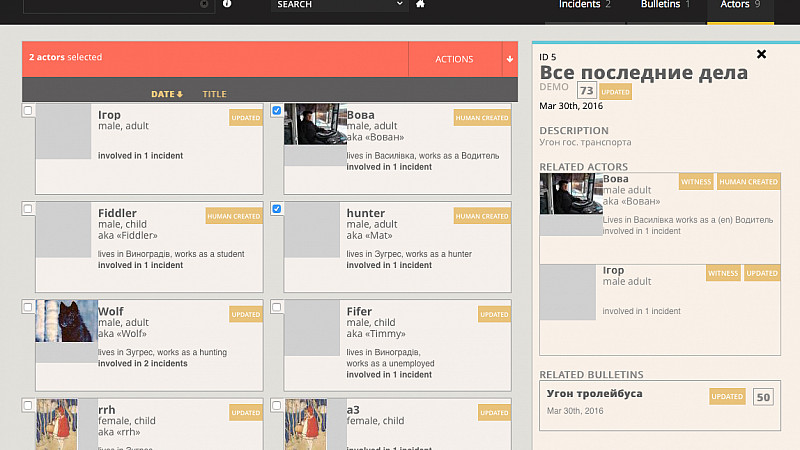Open the Fiddler actor title
800x450 pixels.
coord(117,213)
